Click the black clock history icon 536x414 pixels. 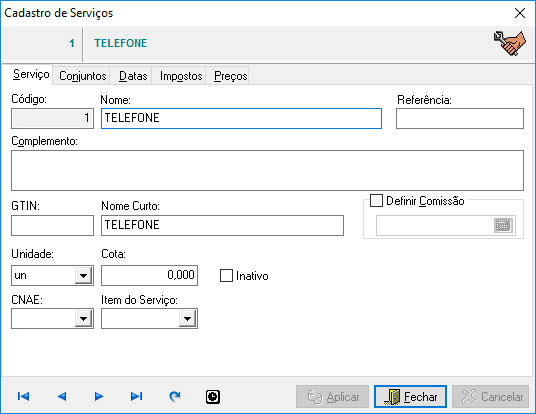(x=213, y=397)
